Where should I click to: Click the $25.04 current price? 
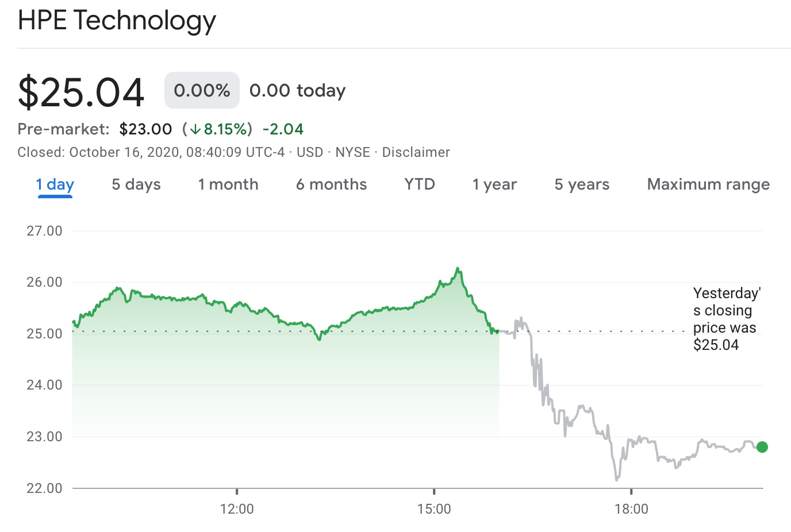81,92
